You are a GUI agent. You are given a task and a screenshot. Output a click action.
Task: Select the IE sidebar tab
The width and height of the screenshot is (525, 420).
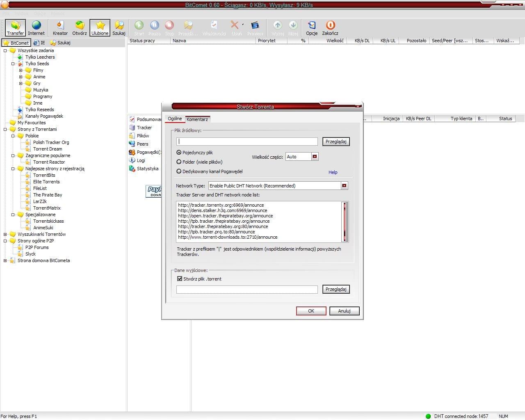39,43
